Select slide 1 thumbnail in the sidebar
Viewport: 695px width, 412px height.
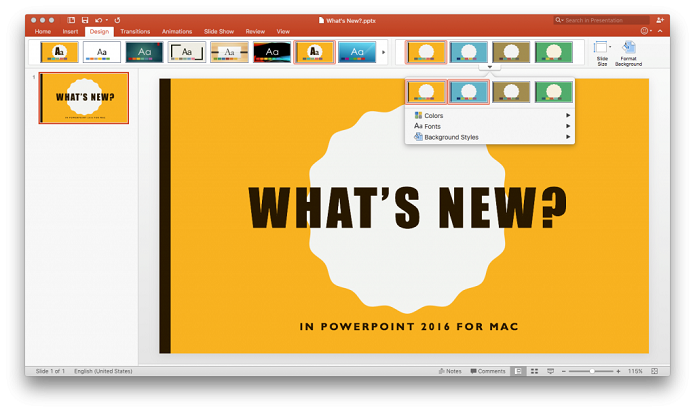click(x=84, y=98)
